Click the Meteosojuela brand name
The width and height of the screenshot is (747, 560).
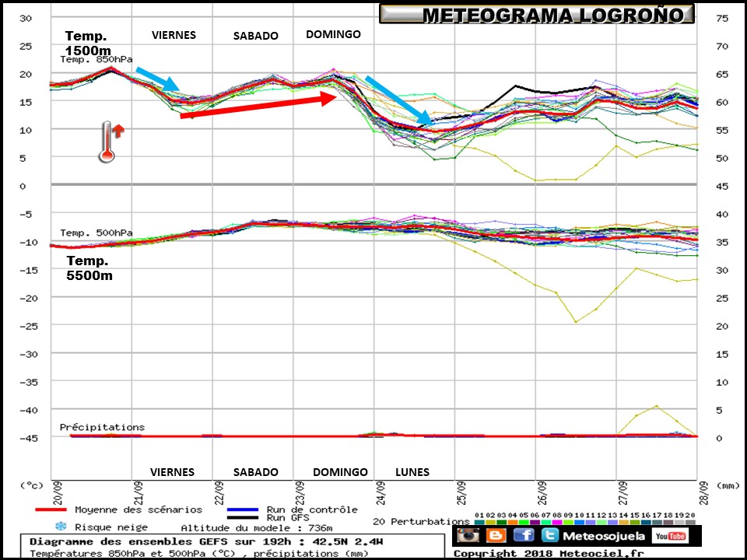[604, 536]
